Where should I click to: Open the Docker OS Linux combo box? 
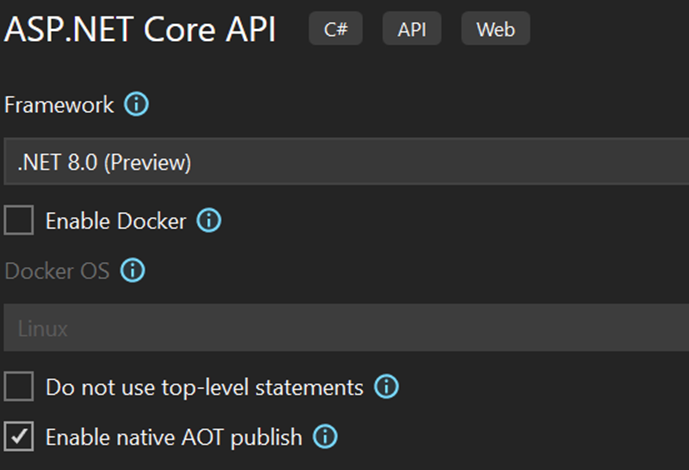point(346,328)
